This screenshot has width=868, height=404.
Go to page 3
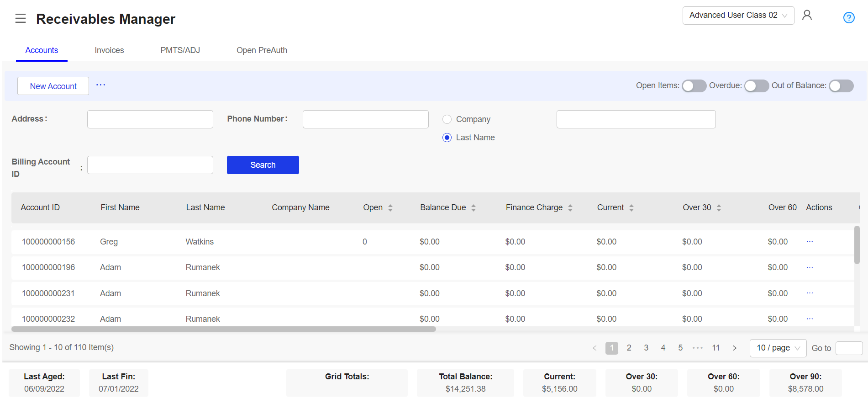646,348
